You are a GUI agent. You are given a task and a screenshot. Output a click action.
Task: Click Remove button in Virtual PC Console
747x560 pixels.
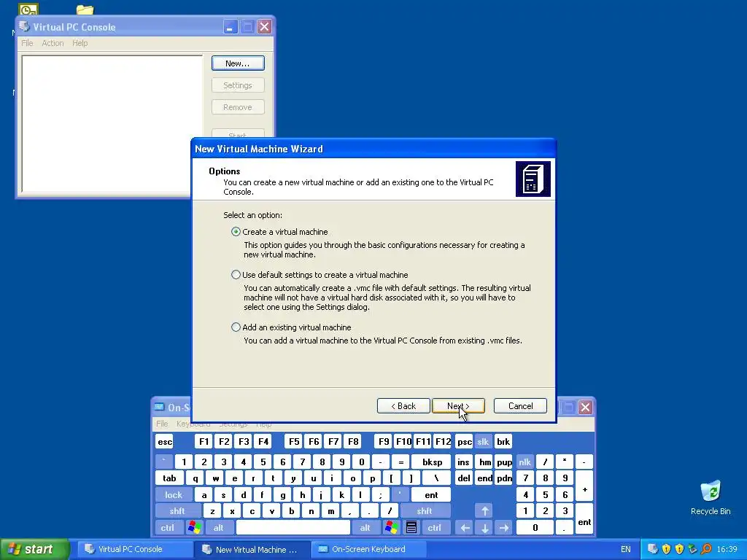click(x=238, y=107)
